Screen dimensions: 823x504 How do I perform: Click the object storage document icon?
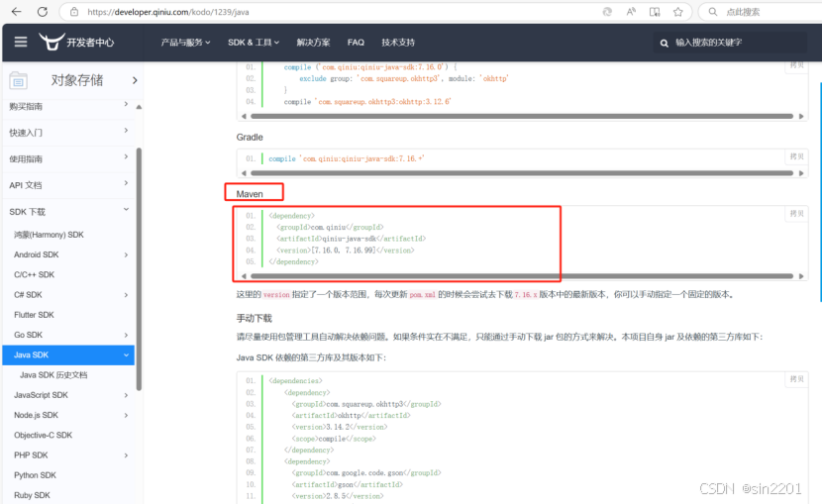click(x=19, y=80)
